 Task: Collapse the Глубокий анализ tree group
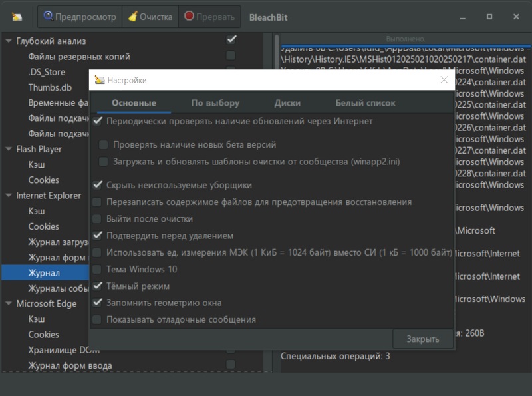coord(9,41)
